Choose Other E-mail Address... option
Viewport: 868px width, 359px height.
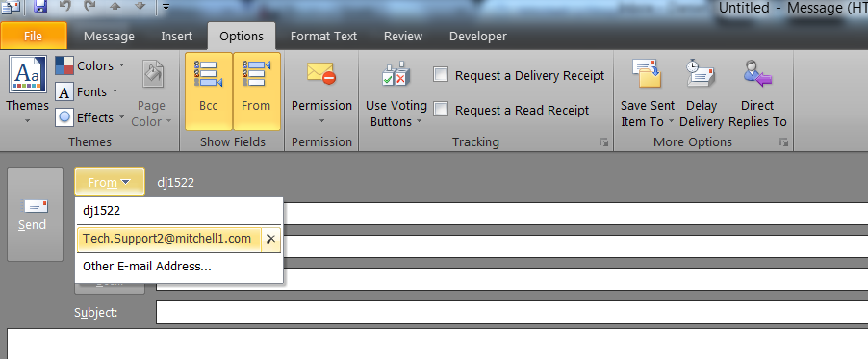tap(179, 267)
